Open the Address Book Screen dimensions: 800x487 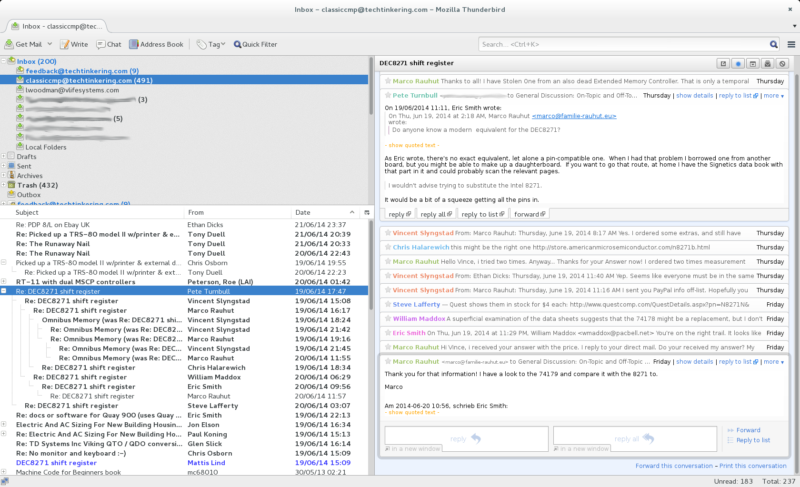pos(156,44)
